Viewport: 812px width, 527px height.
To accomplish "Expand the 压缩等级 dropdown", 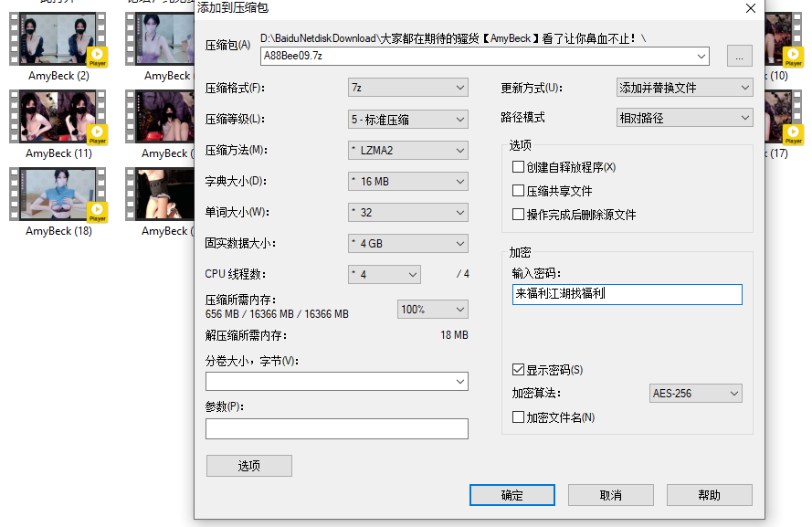I will tap(408, 119).
